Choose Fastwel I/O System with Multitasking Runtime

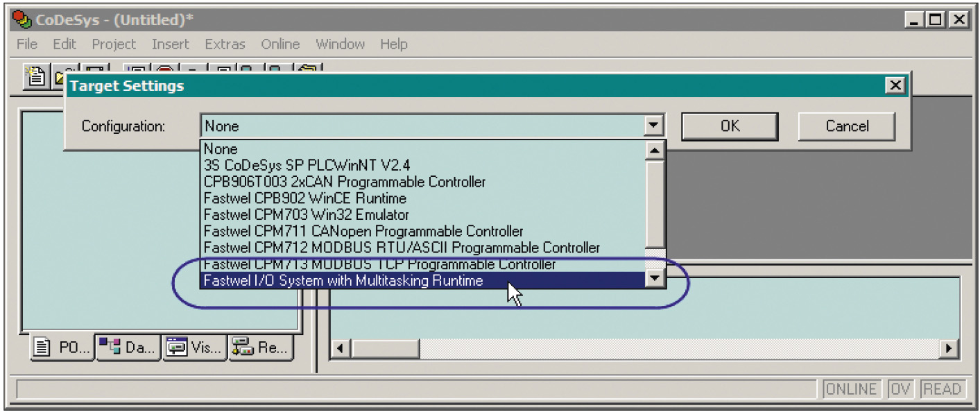[423, 280]
